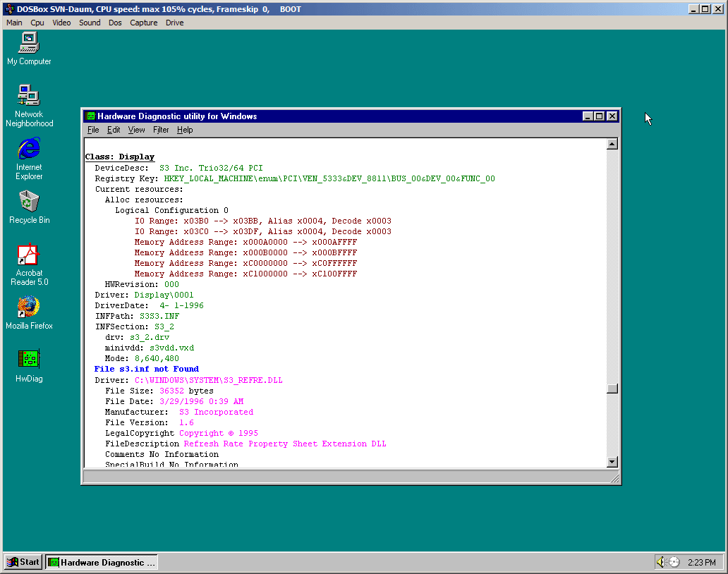This screenshot has width=728, height=574.
Task: Click the Memory Address Range x000B0000 line
Action: pos(245,253)
